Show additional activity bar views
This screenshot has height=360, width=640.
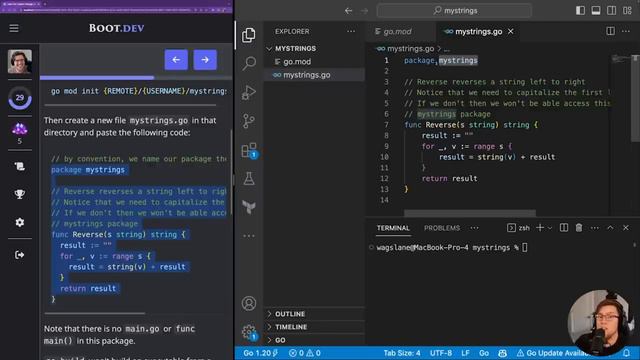(x=249, y=236)
